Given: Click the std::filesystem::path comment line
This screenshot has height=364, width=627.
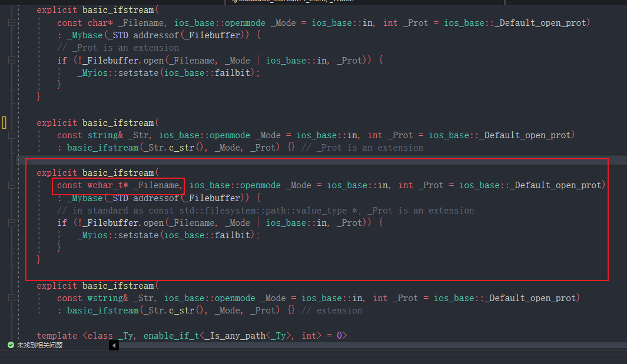Looking at the screenshot, I should [x=265, y=211].
